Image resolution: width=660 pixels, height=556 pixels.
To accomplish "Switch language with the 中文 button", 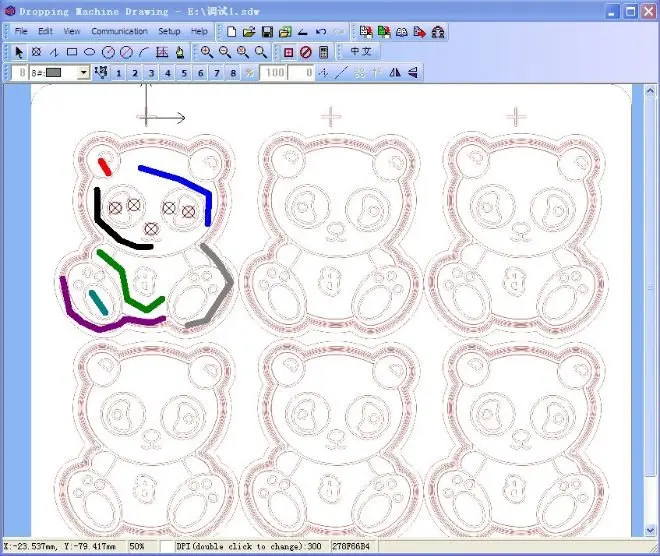I will click(x=361, y=52).
